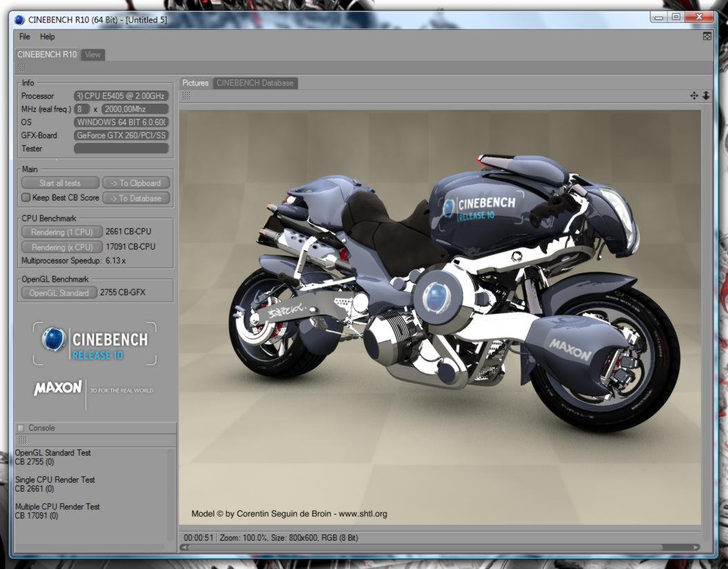Run the Rendering (1 CPU) test
This screenshot has height=569, width=728.
[62, 232]
